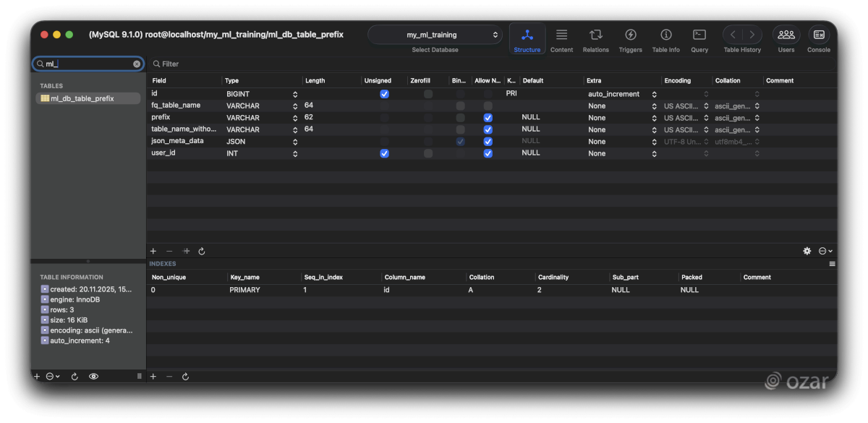Add a new field with plus button

pos(153,251)
